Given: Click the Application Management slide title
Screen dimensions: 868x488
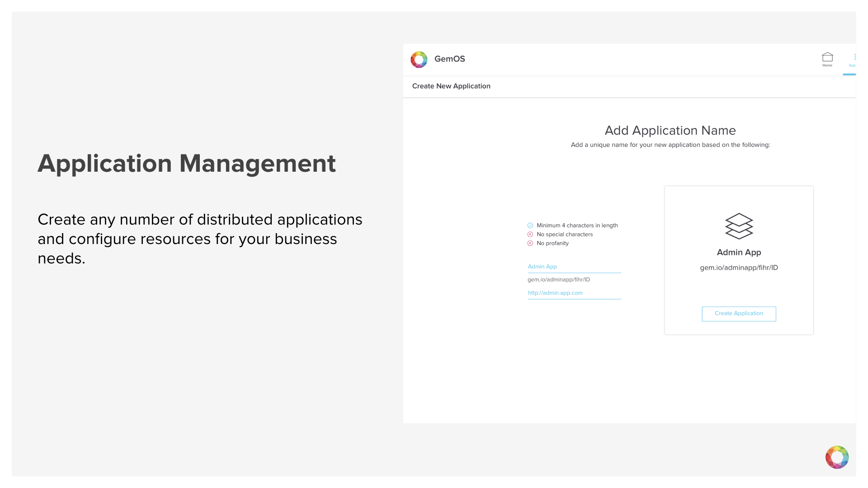Looking at the screenshot, I should [x=187, y=164].
